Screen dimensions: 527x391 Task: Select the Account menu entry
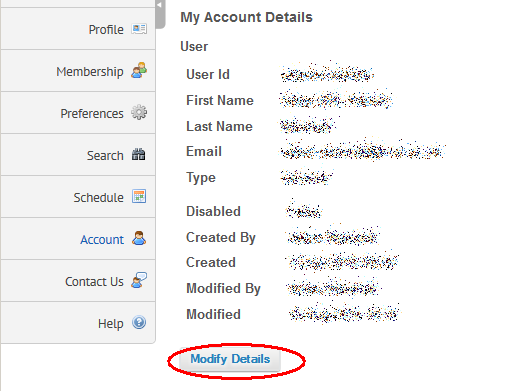[78, 239]
